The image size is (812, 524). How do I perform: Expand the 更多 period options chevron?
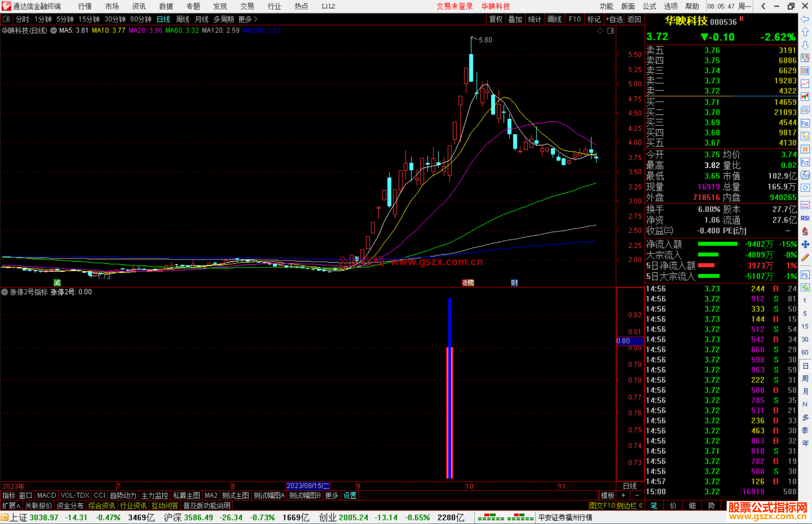(x=256, y=19)
